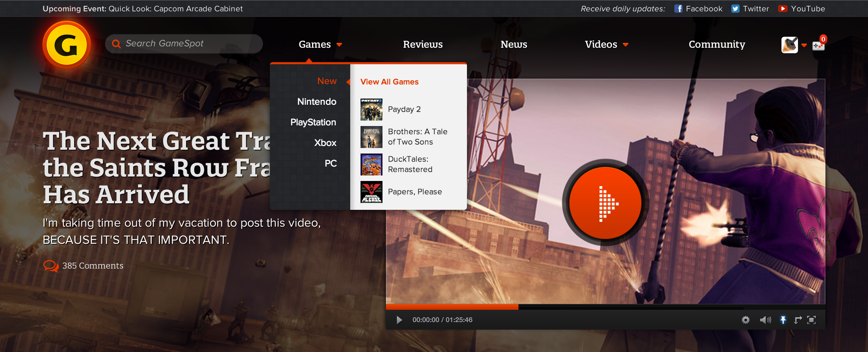
Task: Click the Facebook icon in top bar
Action: 678,9
